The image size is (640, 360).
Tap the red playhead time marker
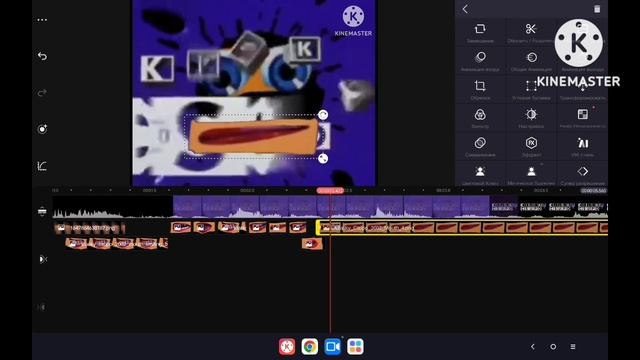[x=330, y=191]
